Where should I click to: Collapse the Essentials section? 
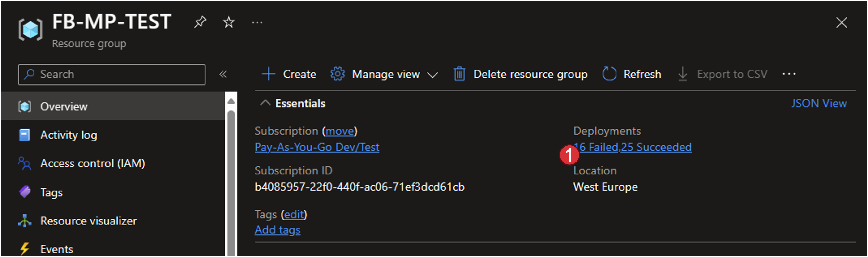[265, 103]
